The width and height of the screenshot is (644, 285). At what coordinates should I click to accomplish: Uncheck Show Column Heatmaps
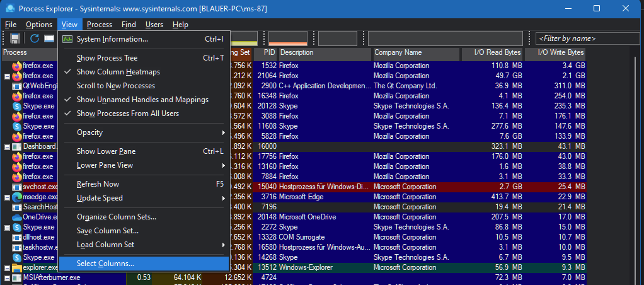pos(144,72)
